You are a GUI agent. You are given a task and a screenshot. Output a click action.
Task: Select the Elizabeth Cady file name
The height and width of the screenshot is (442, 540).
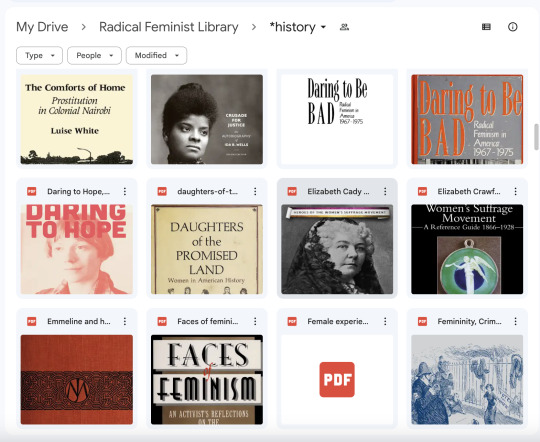pyautogui.click(x=338, y=192)
